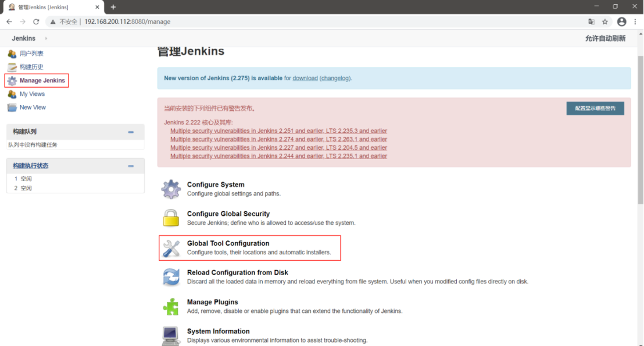Click the Configure System gear icon

171,189
